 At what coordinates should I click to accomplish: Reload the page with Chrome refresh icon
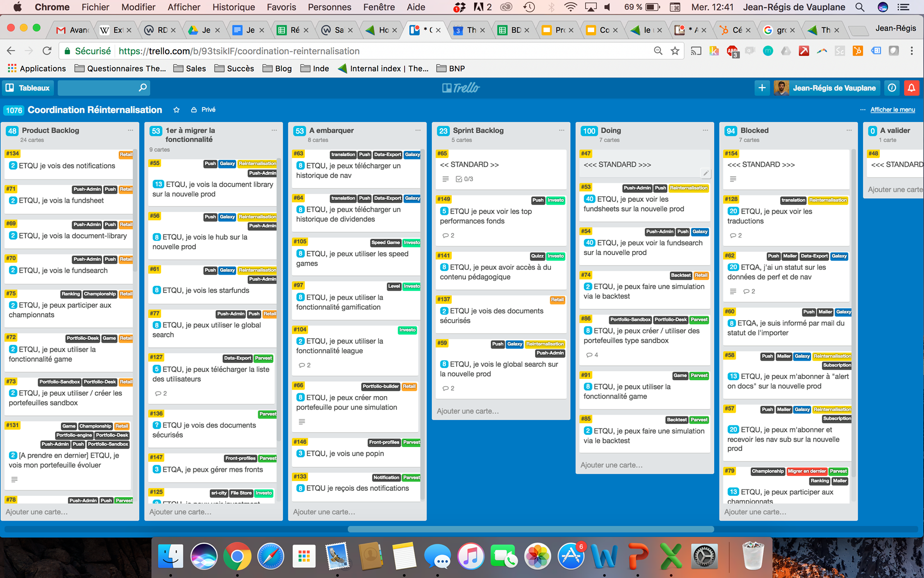pyautogui.click(x=46, y=51)
